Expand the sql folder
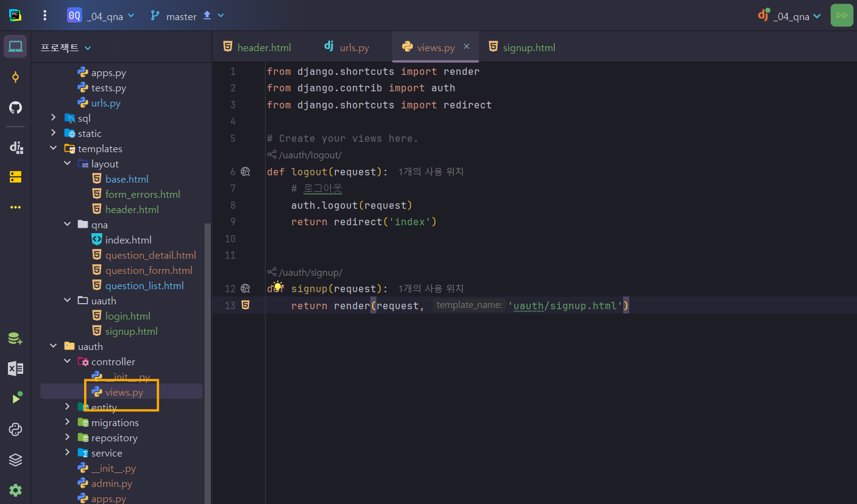 click(54, 118)
